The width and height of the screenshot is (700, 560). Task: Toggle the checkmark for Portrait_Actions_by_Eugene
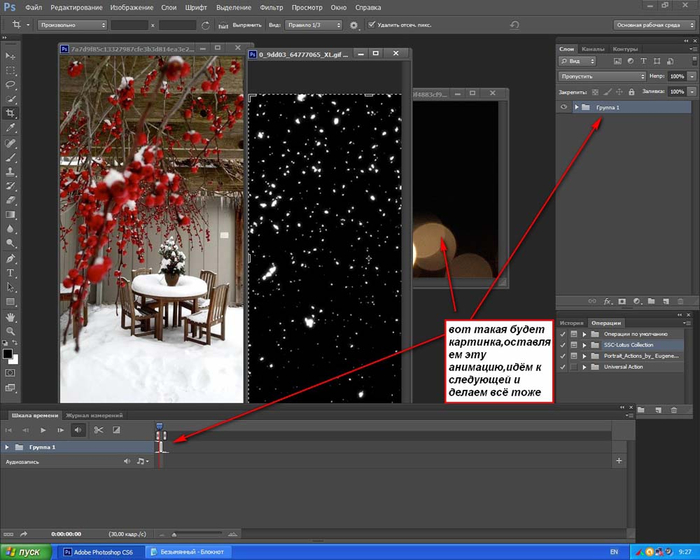pos(562,356)
